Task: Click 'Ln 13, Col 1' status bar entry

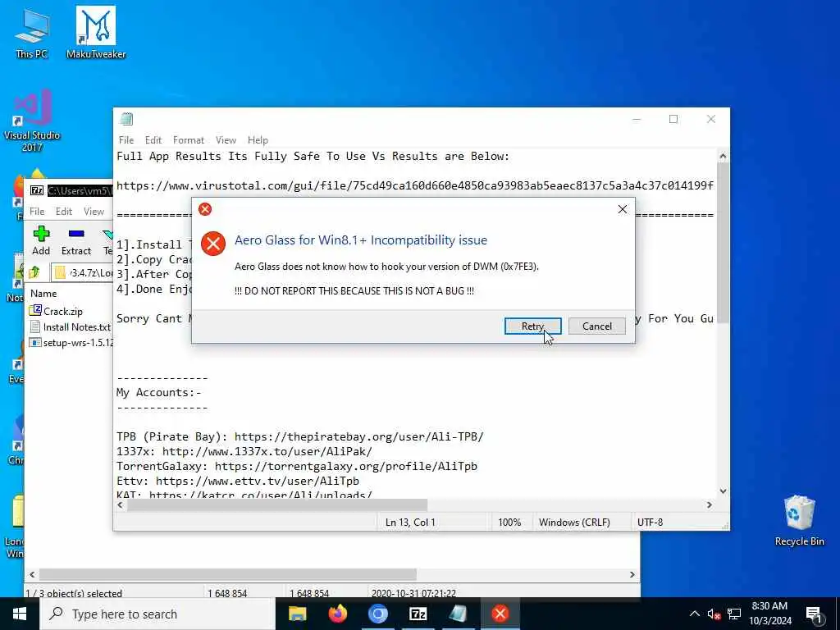Action: pyautogui.click(x=410, y=522)
